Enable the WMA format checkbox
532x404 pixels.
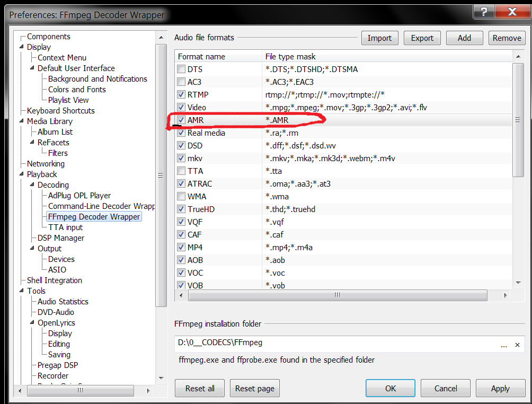[181, 197]
